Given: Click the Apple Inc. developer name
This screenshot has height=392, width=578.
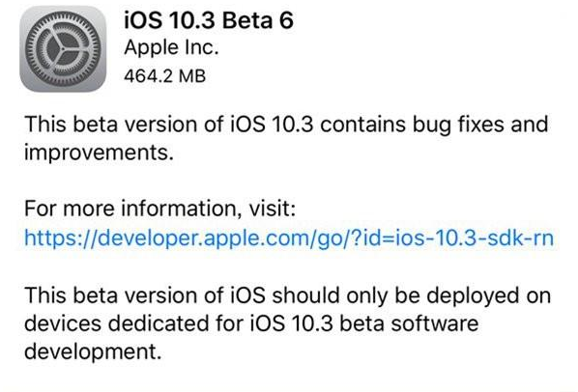Looking at the screenshot, I should (x=171, y=48).
